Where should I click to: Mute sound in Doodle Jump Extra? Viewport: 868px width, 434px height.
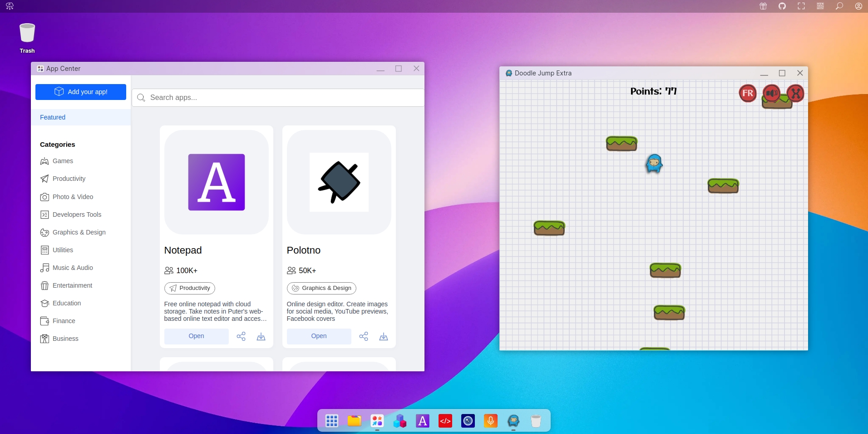click(771, 94)
